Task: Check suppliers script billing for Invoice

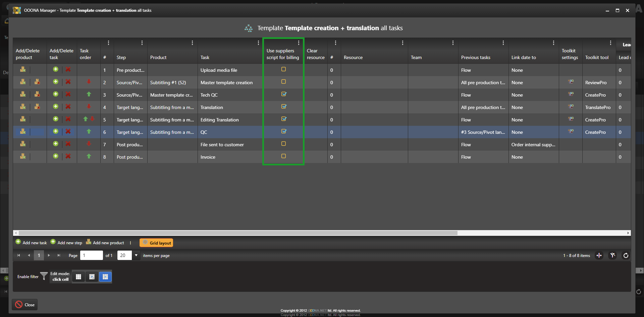Action: click(x=283, y=156)
